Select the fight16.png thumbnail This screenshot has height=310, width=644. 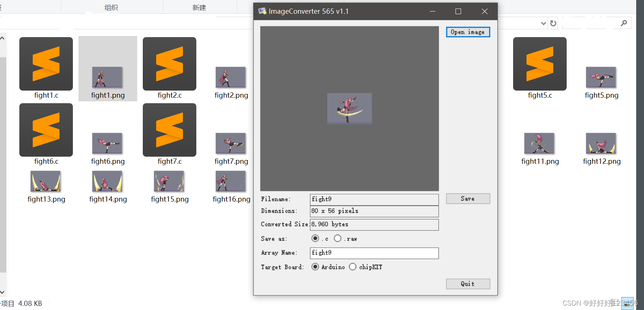[231, 181]
